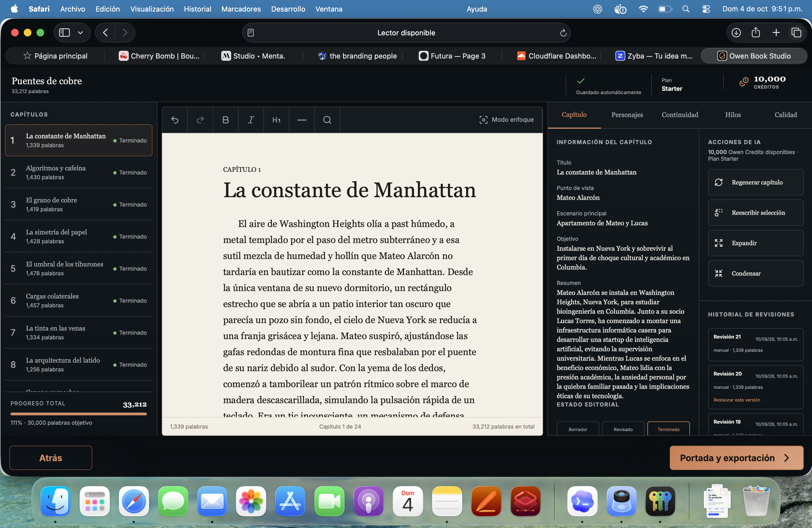The height and width of the screenshot is (528, 812).
Task: Click the Regenerar capítulo action
Action: 755,182
